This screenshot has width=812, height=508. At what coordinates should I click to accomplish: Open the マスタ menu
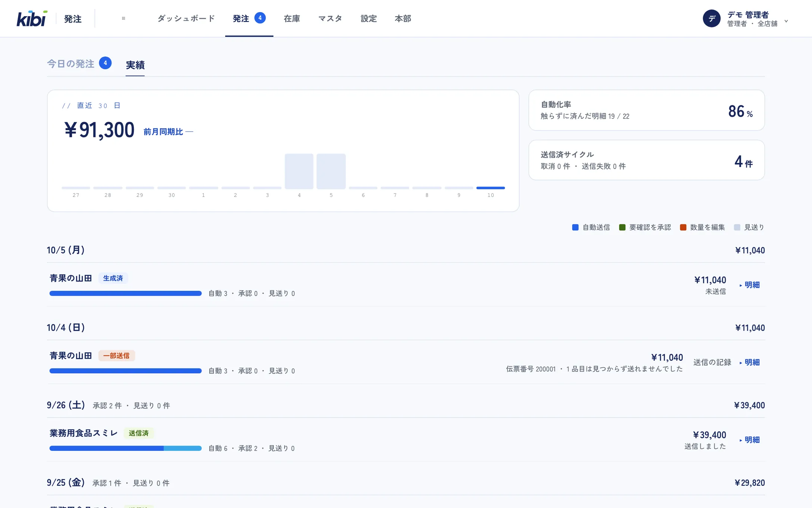pos(330,18)
